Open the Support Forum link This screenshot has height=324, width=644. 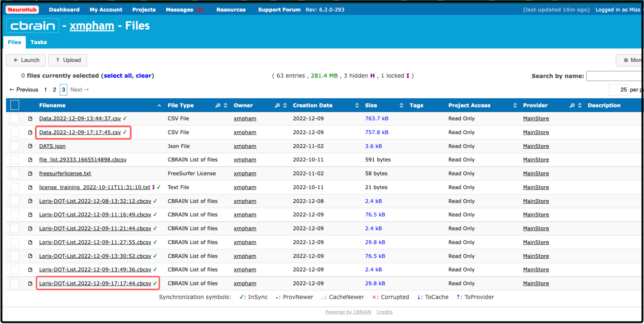(279, 10)
